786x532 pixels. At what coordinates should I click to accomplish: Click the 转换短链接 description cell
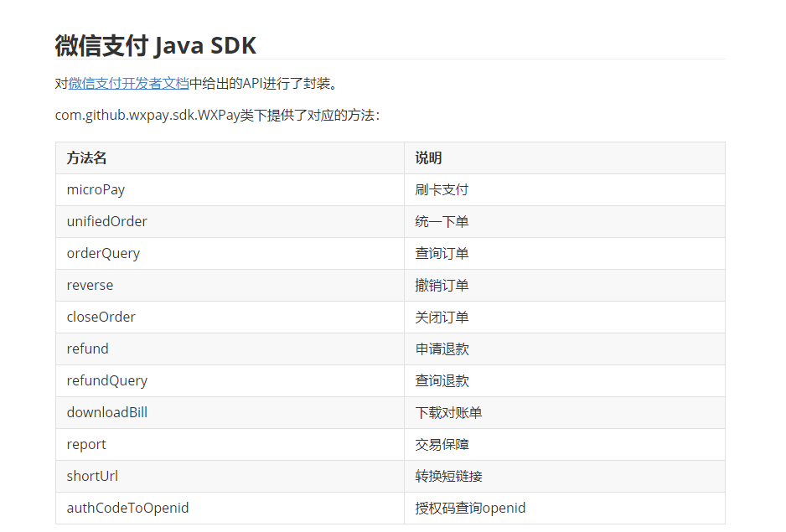coord(565,477)
